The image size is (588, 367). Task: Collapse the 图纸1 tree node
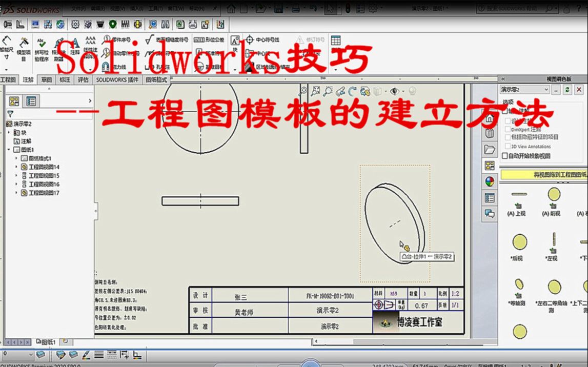coord(8,149)
